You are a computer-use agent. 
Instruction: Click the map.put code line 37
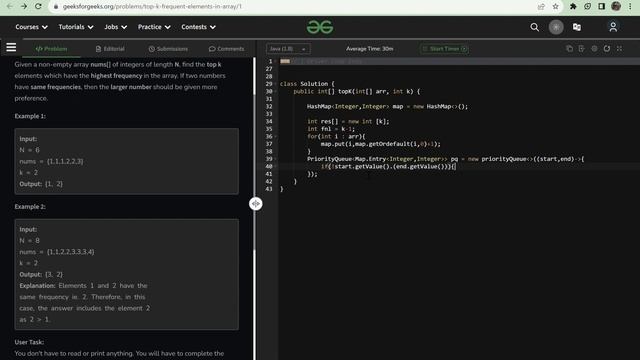coord(380,144)
